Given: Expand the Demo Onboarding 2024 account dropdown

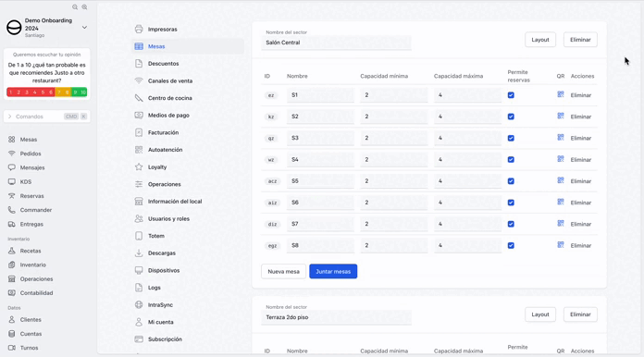Looking at the screenshot, I should click(84, 28).
